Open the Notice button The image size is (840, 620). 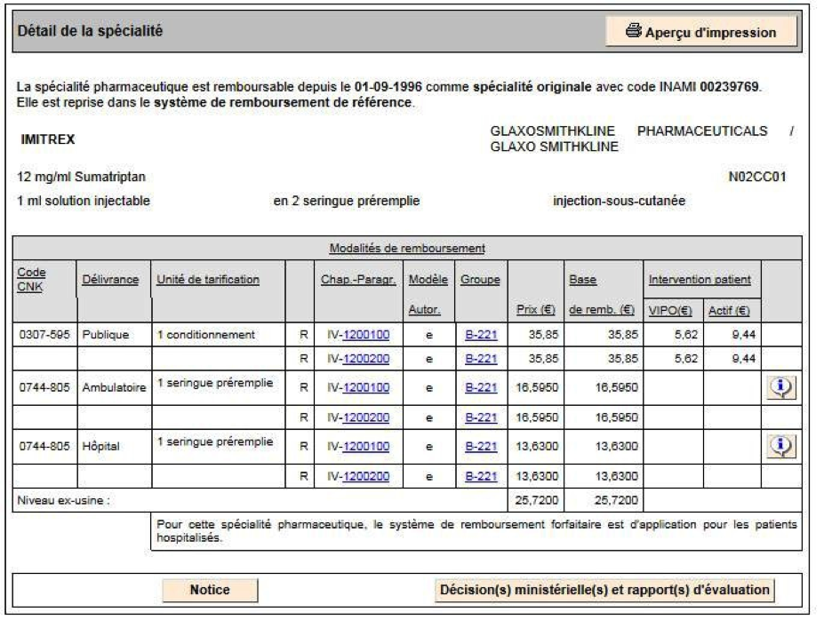click(x=210, y=590)
